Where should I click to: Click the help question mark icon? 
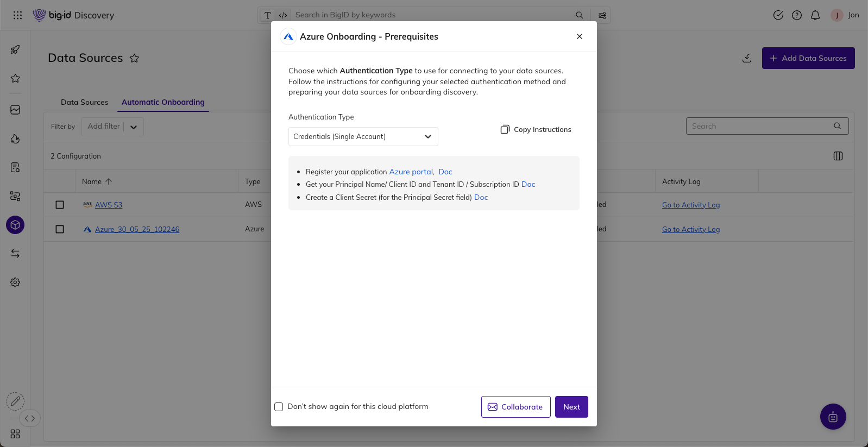coord(797,15)
